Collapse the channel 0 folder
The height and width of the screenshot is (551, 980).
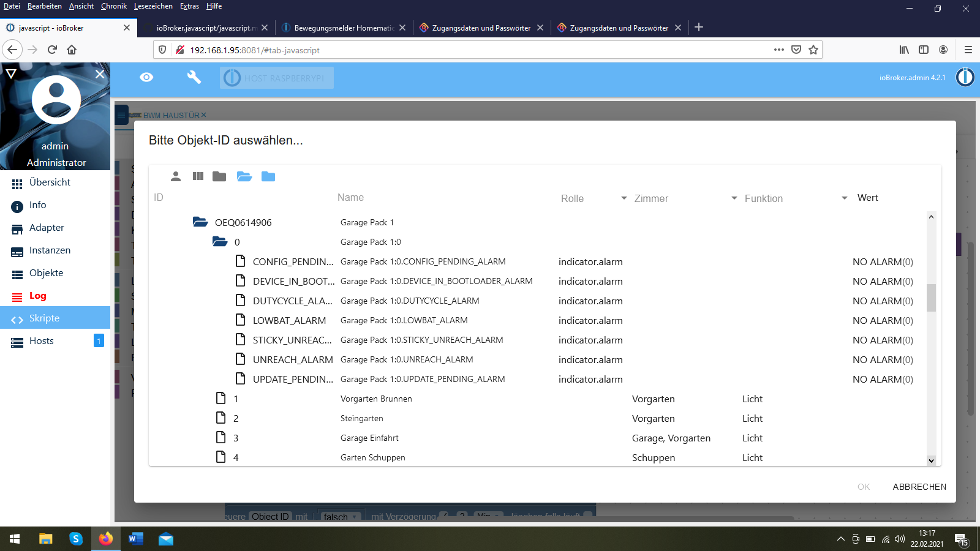click(x=220, y=242)
